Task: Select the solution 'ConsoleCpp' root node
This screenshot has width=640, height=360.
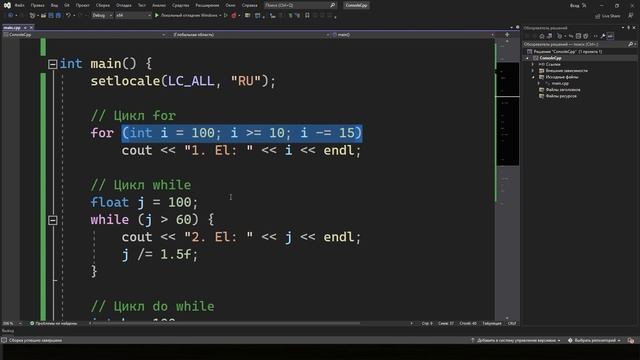Action: [x=564, y=52]
